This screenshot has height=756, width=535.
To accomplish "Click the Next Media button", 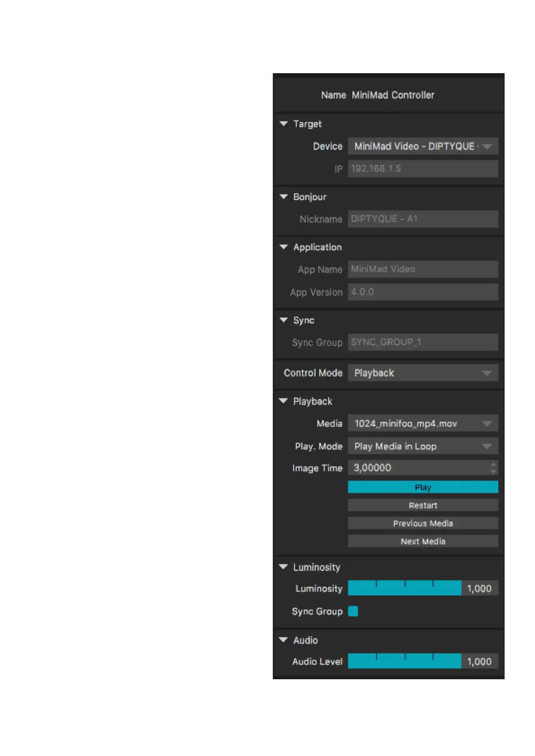I will click(422, 541).
